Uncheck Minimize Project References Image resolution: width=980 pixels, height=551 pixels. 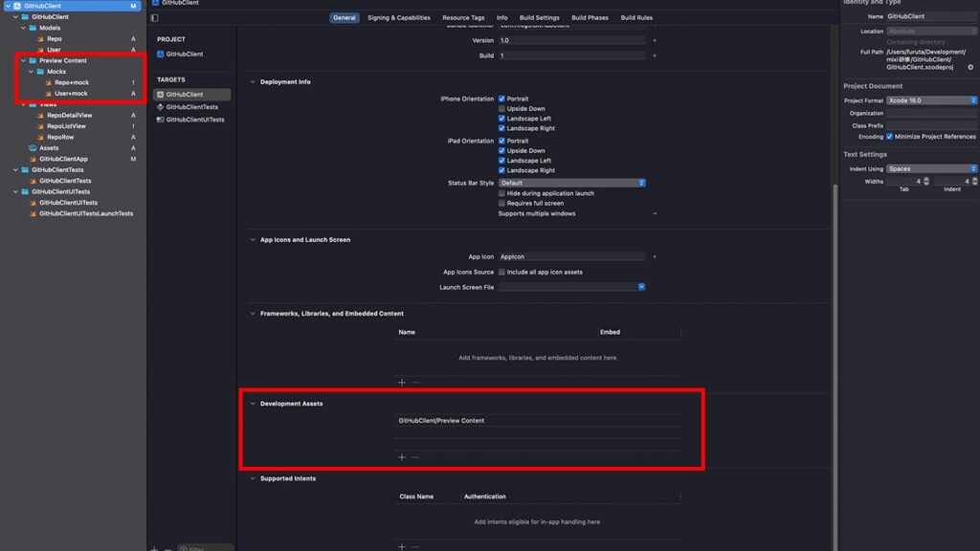(x=891, y=137)
